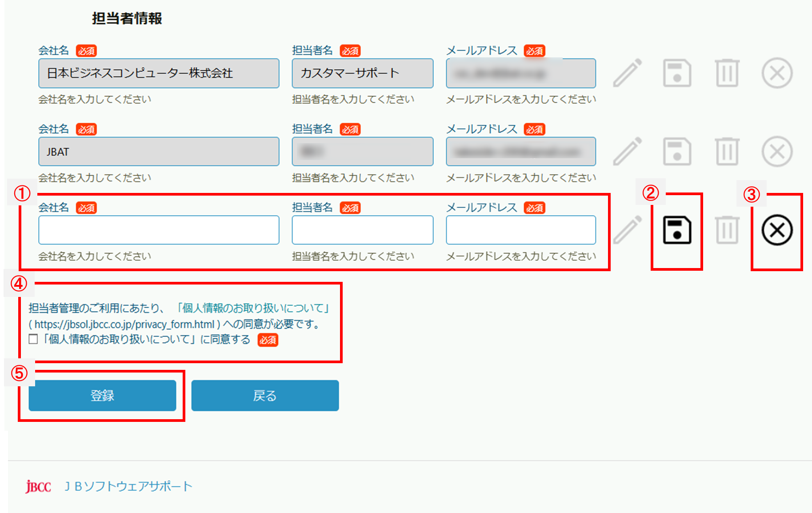Click the 登録 button

(x=102, y=395)
